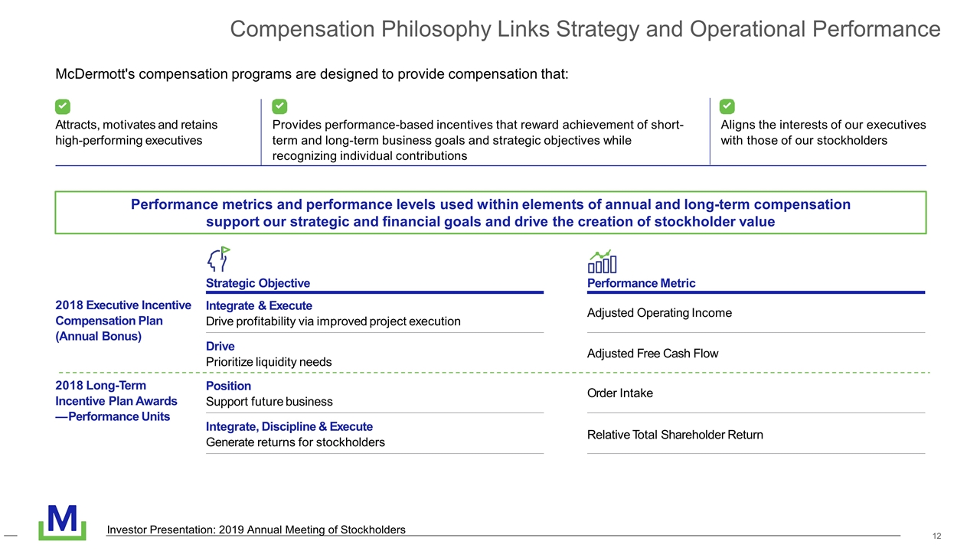Select the 'Relative Total Shareholder Return' metric
This screenshot has height=551, width=980.
[x=675, y=435]
